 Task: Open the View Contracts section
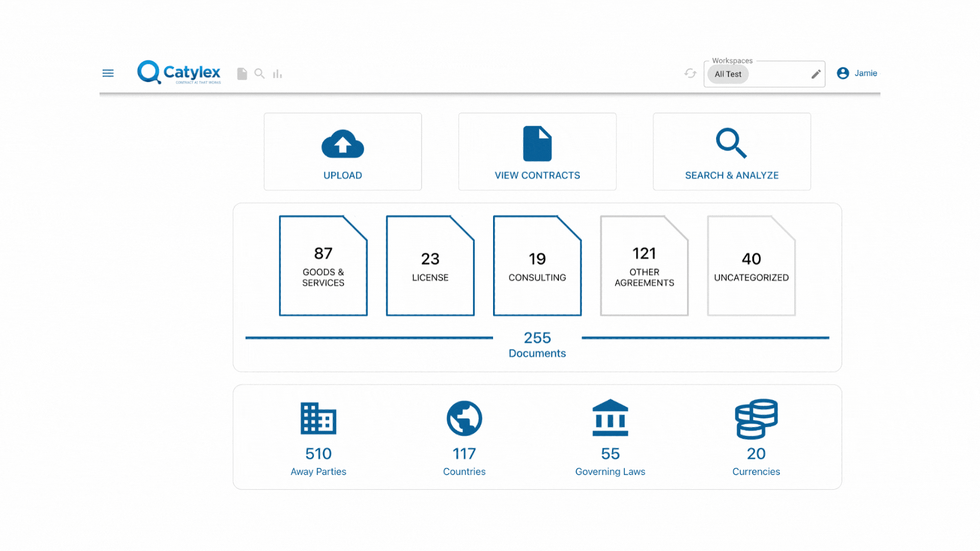click(x=537, y=152)
